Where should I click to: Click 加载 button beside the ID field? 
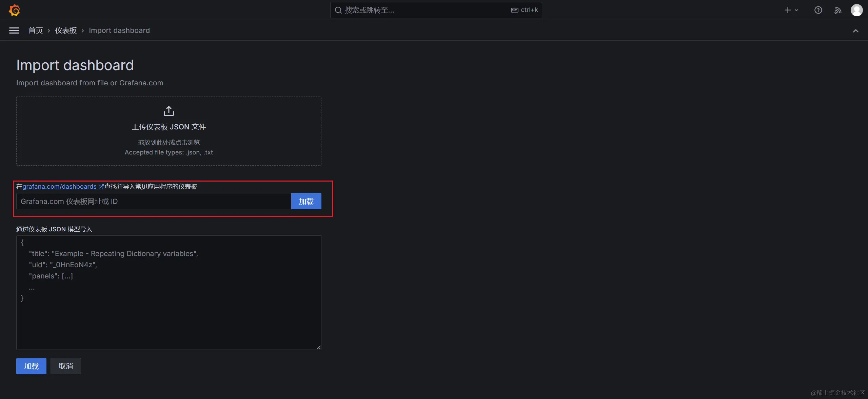coord(306,202)
